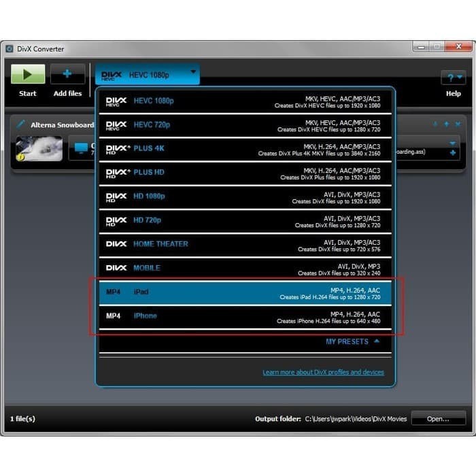Viewport: 476px width, 476px height.
Task: Click the output folder path C:\Users\jwpark\Videos\DivX Movies
Action: tap(356, 419)
